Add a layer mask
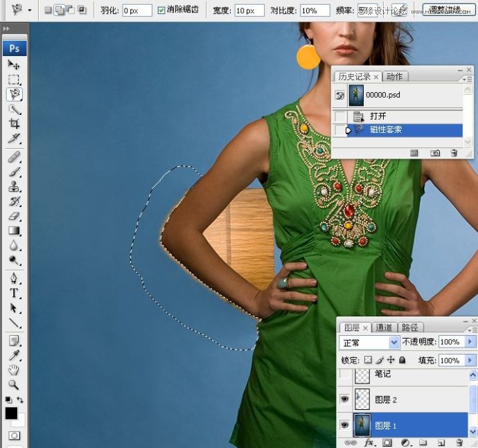 point(387,442)
